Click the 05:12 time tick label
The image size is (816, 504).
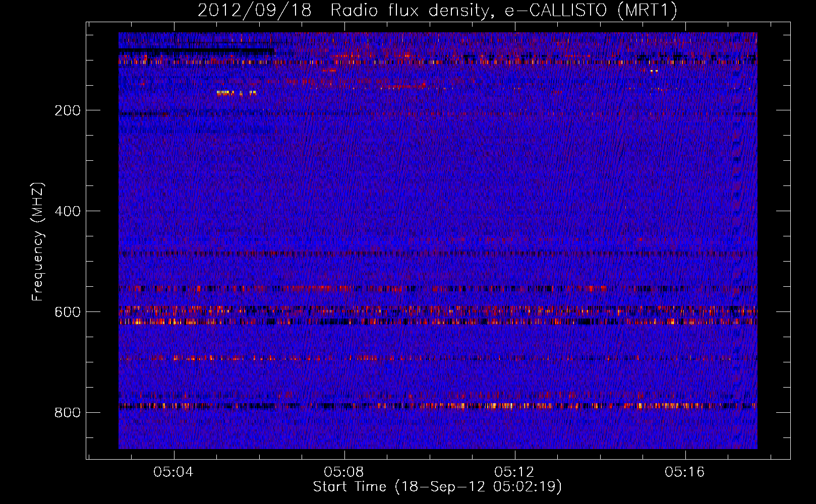(x=514, y=472)
